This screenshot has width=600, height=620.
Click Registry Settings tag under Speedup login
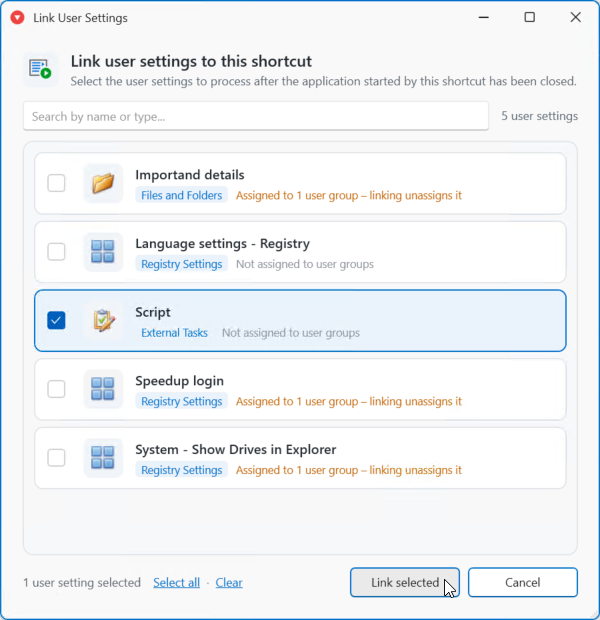[182, 401]
